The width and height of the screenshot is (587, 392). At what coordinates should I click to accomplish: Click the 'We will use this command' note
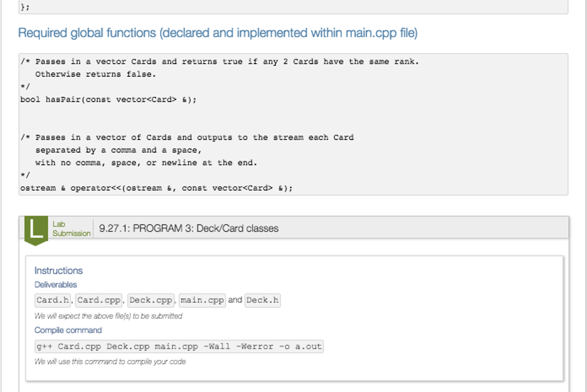110,362
